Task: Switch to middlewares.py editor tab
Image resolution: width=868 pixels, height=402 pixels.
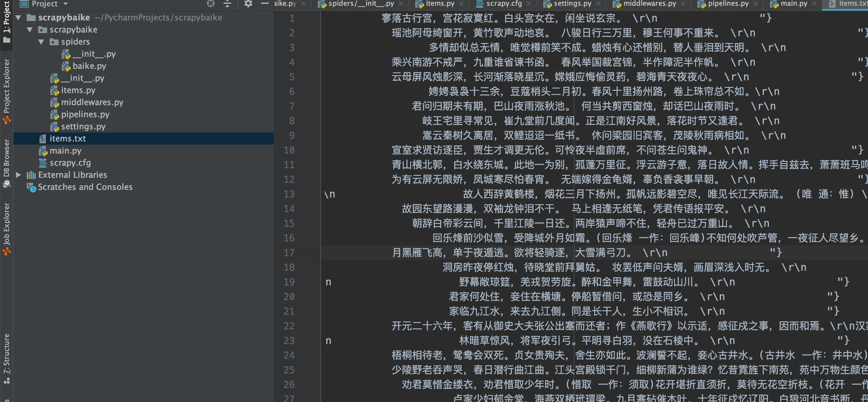Action: click(649, 4)
